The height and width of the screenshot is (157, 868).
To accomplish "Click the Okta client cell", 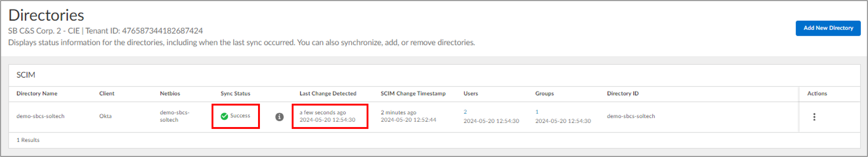I will coord(105,116).
